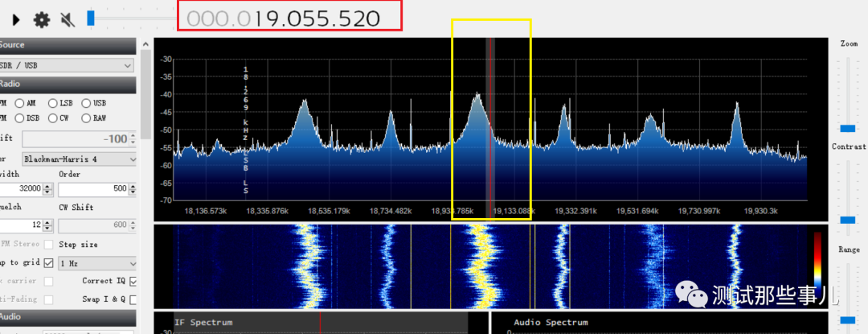
Task: Click the 19,730.997k frequency axis label
Action: tap(699, 211)
